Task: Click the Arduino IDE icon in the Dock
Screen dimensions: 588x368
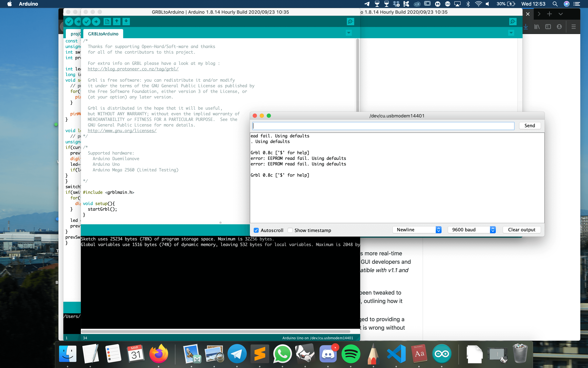Action: point(442,354)
